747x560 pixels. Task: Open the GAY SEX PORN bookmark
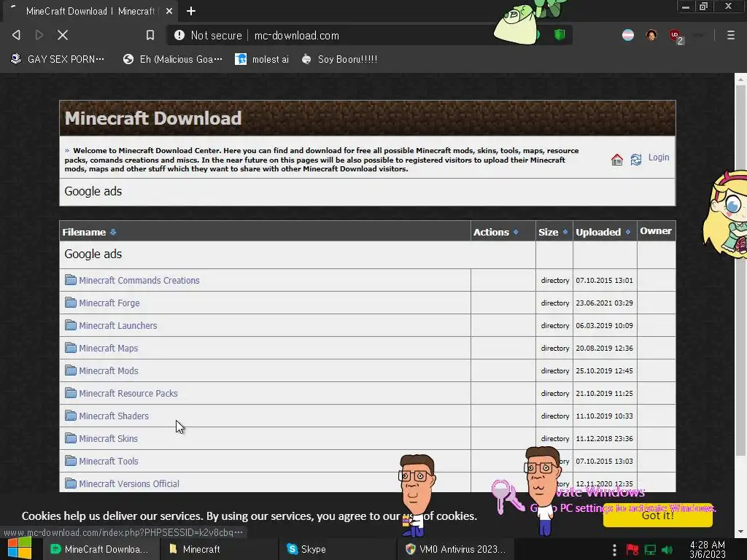[58, 59]
